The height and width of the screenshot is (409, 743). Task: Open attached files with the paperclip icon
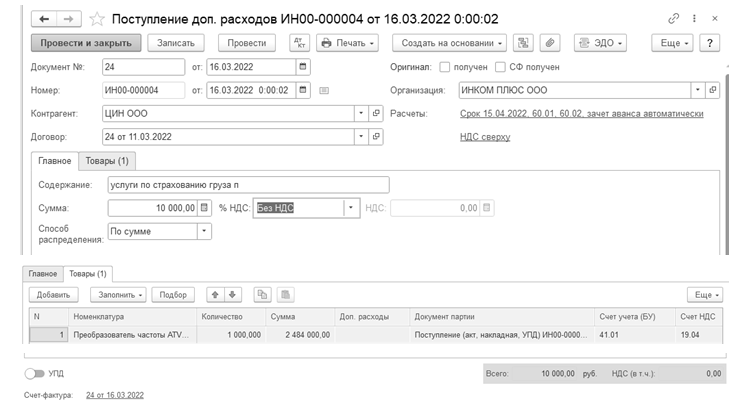point(550,43)
